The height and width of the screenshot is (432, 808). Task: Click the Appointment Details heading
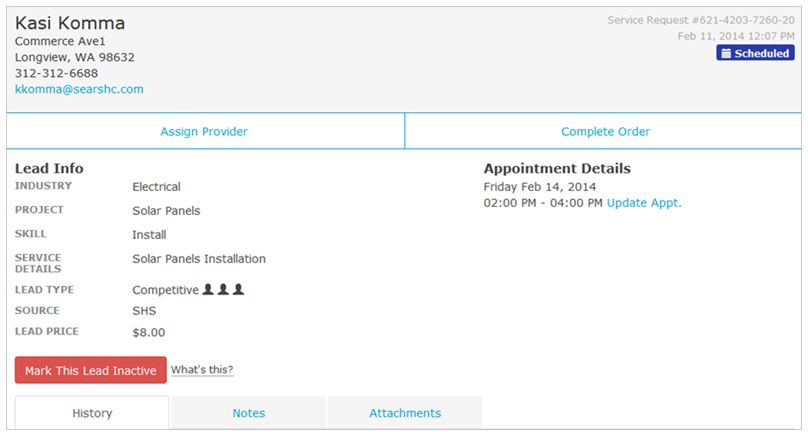557,169
